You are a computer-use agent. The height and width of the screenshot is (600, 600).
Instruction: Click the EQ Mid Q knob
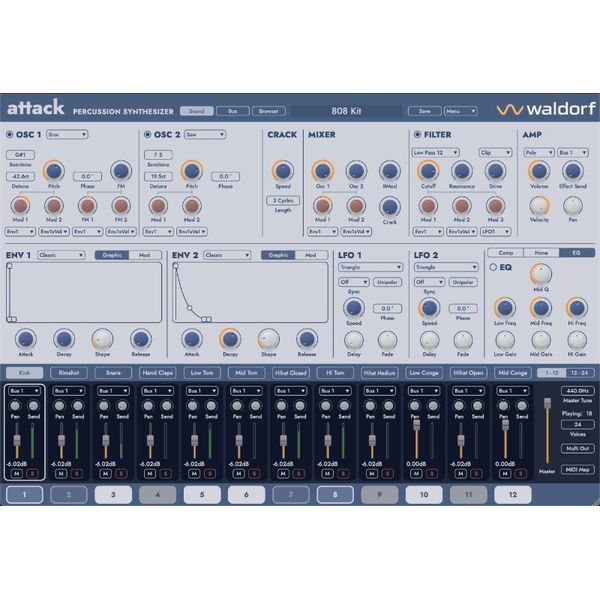click(x=541, y=274)
